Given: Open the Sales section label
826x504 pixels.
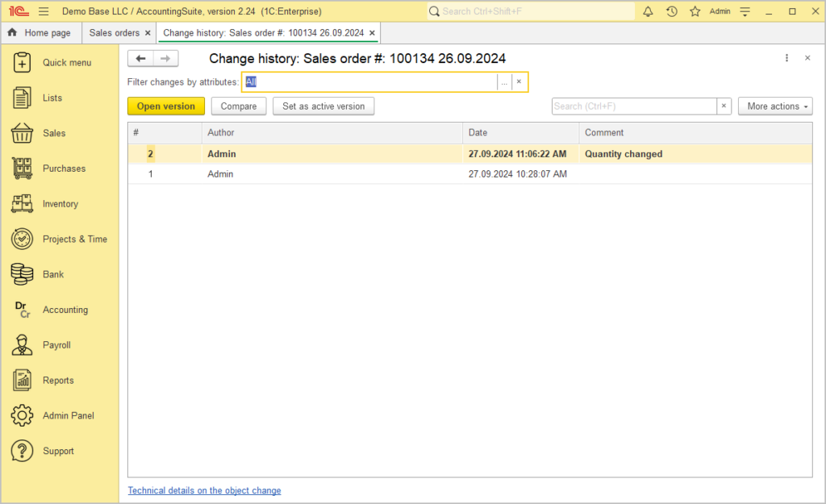Looking at the screenshot, I should [x=54, y=133].
